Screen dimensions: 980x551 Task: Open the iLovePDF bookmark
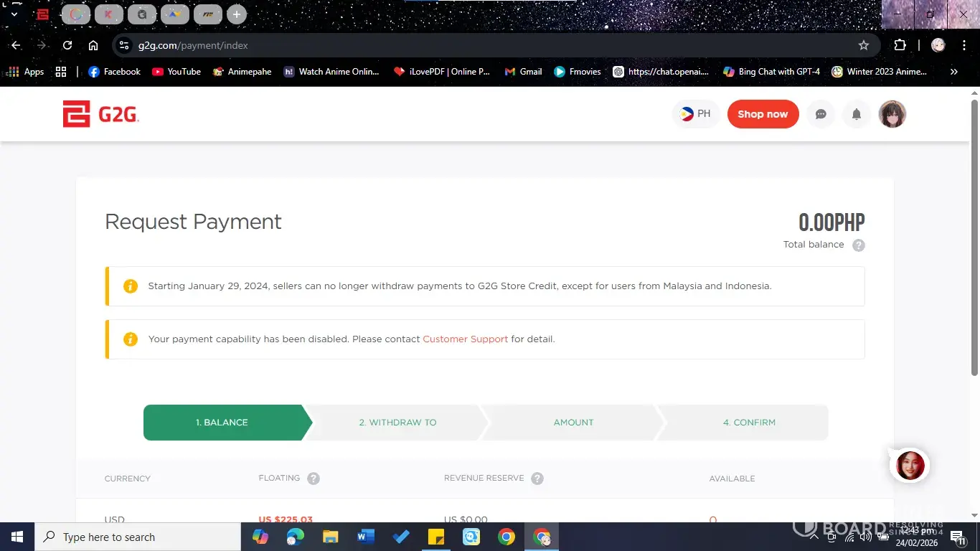442,72
